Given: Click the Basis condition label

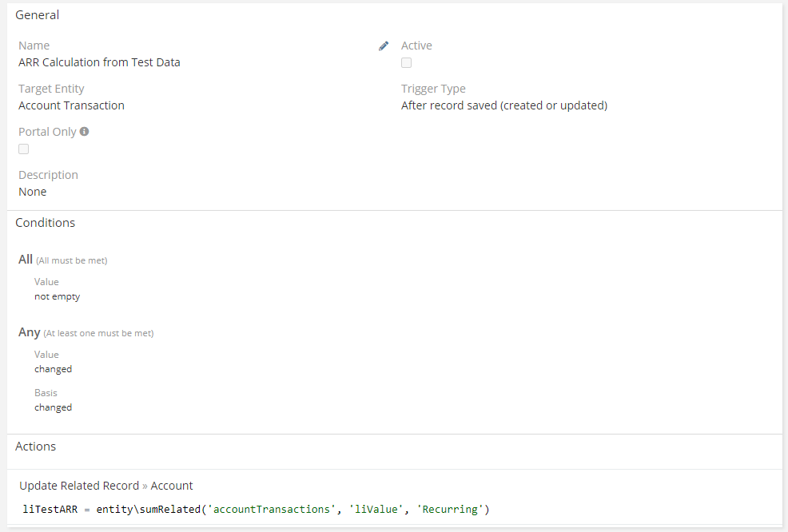Looking at the screenshot, I should point(46,393).
